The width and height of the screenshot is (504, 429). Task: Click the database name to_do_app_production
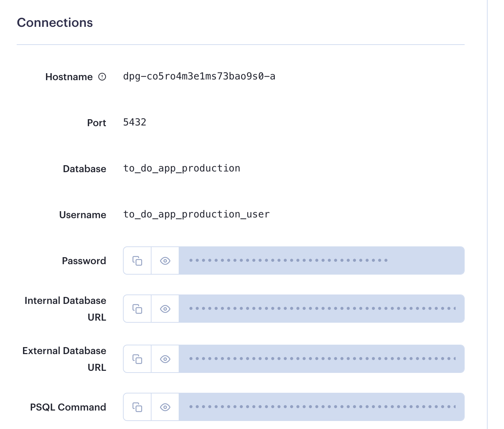[x=182, y=168]
